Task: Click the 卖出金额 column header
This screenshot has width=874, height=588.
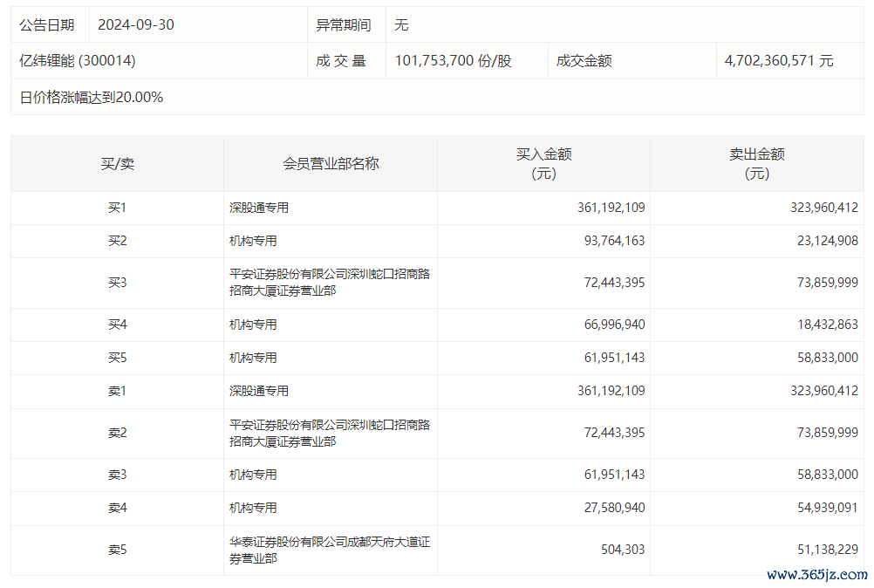Action: click(x=757, y=164)
